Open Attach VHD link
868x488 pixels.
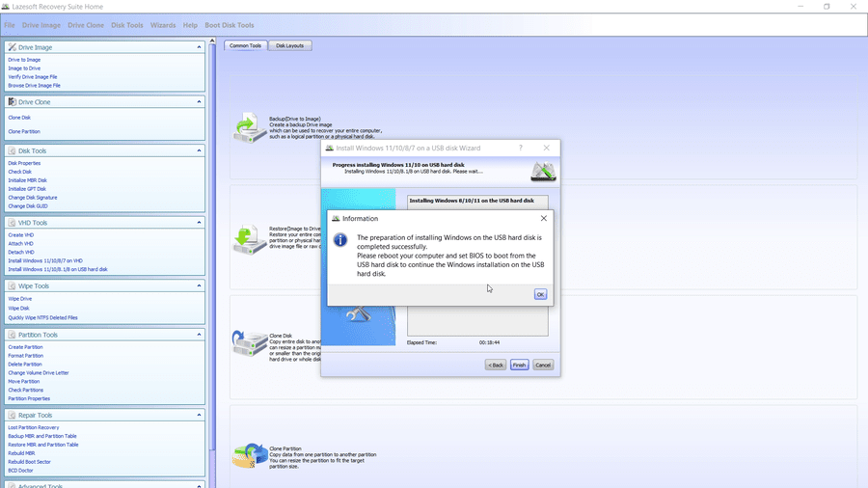pyautogui.click(x=20, y=243)
